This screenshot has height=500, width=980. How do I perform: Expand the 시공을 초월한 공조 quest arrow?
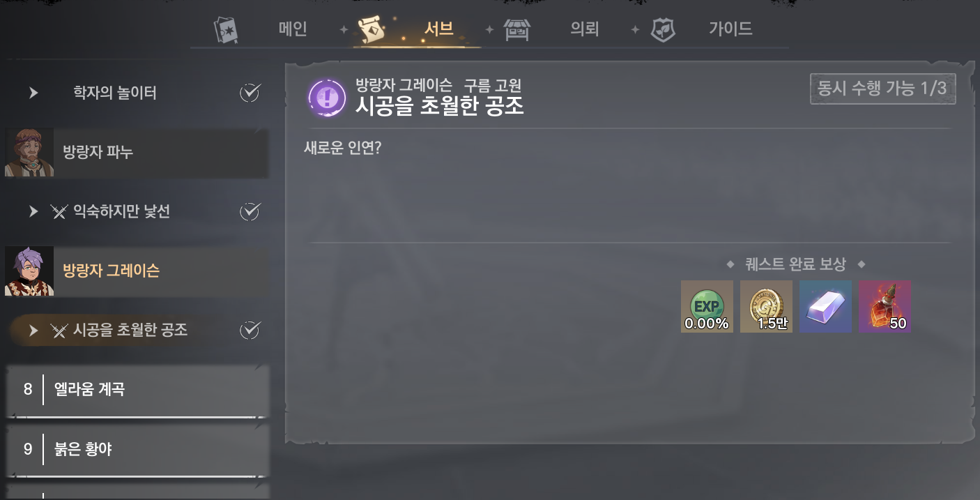point(33,331)
